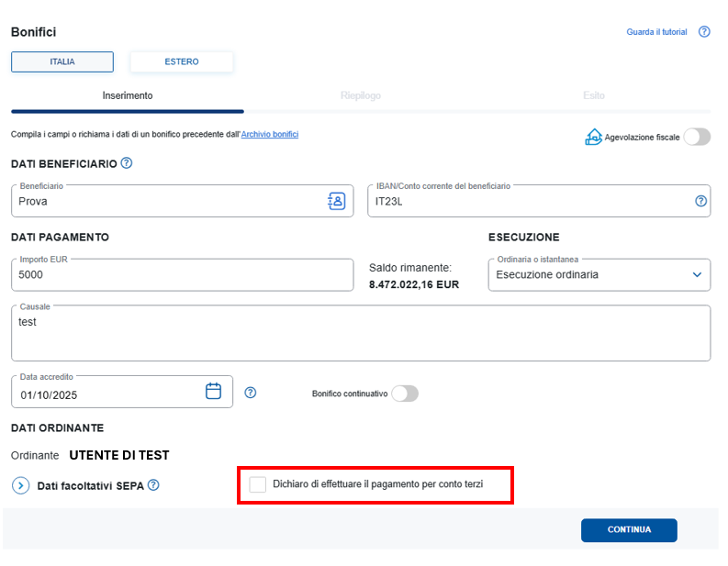Switch to the ESTERO tab
Viewport: 728px width, 566px height.
click(182, 62)
